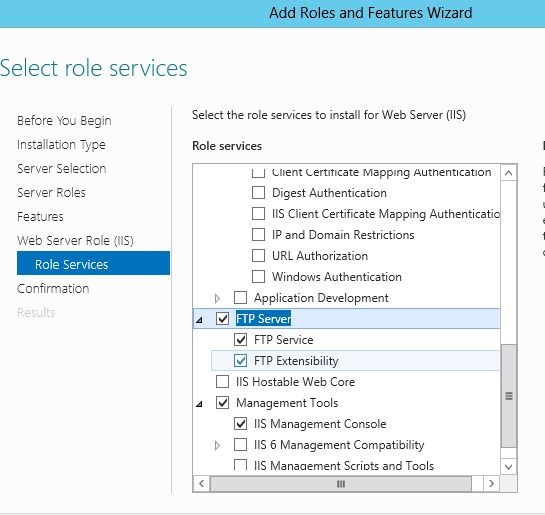Go to Web Server Role (IIS) step
This screenshot has width=545, height=515.
point(75,240)
